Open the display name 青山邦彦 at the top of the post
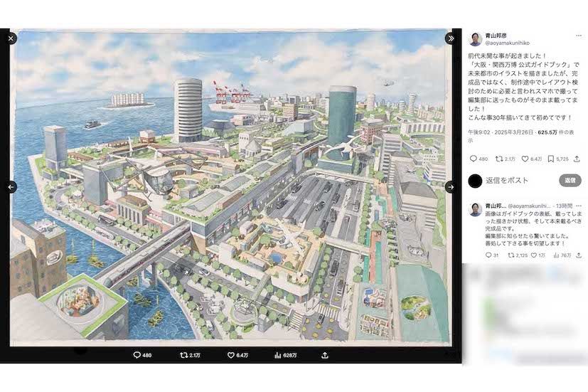Viewport: 588px width, 392px height. click(496, 36)
